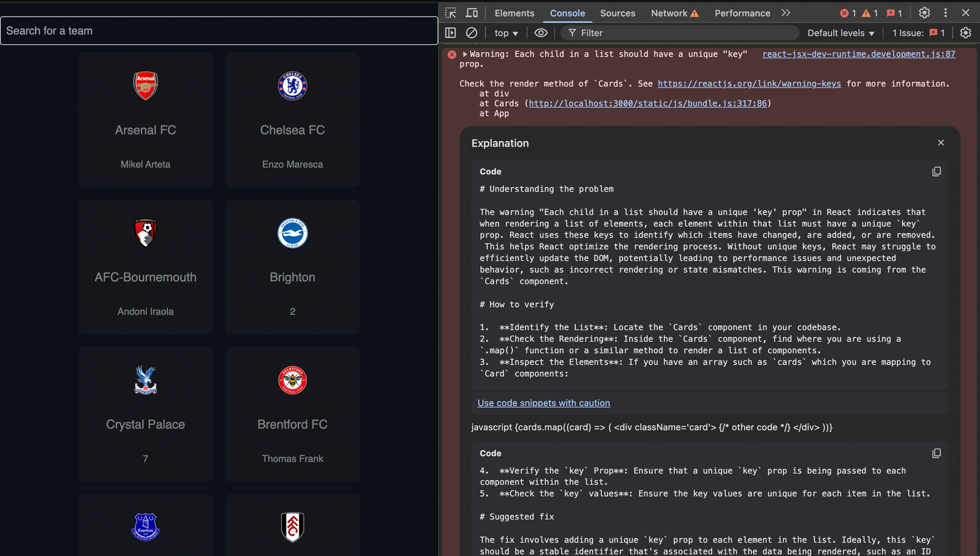
Task: Close the Explanation panel
Action: point(941,143)
